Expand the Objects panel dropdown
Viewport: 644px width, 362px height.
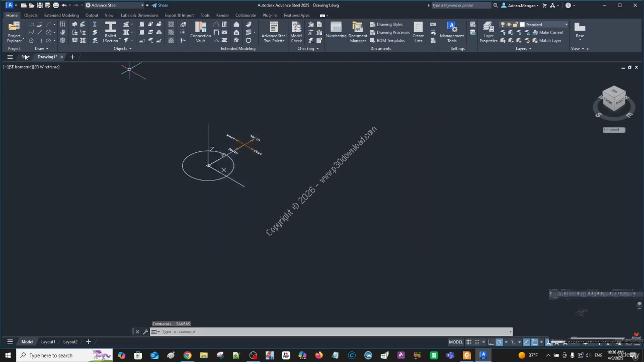(122, 48)
